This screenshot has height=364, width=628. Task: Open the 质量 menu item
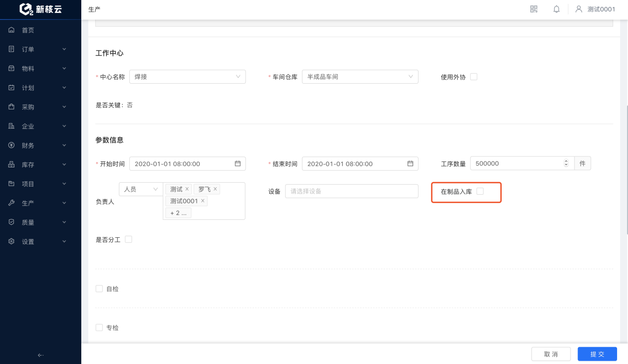click(x=41, y=222)
